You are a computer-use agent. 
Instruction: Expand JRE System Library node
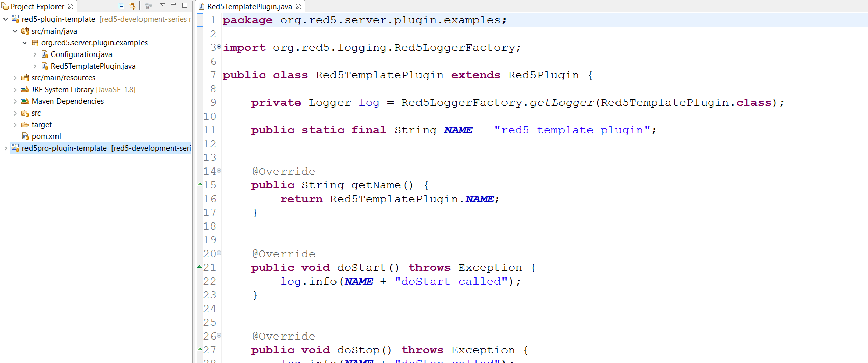15,90
